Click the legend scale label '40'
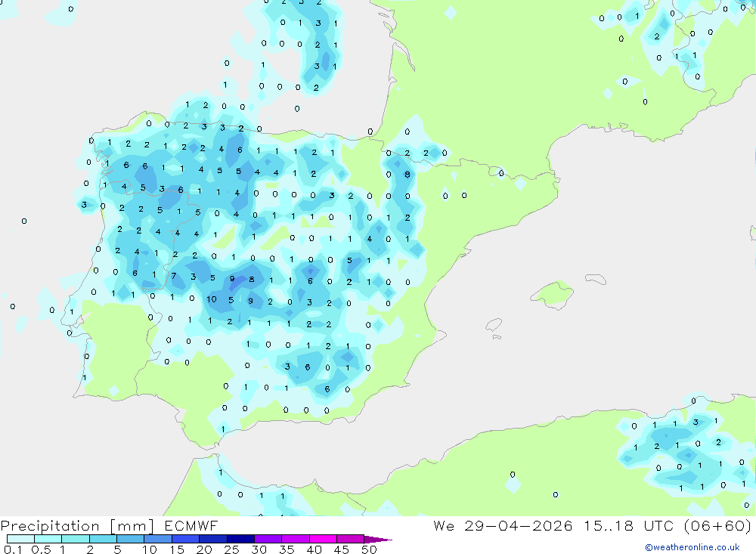 coord(314,549)
